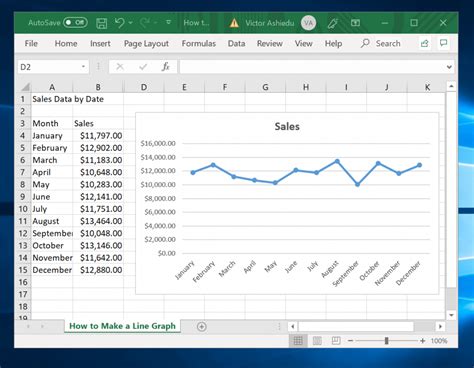Open the Page Layout tab

146,44
